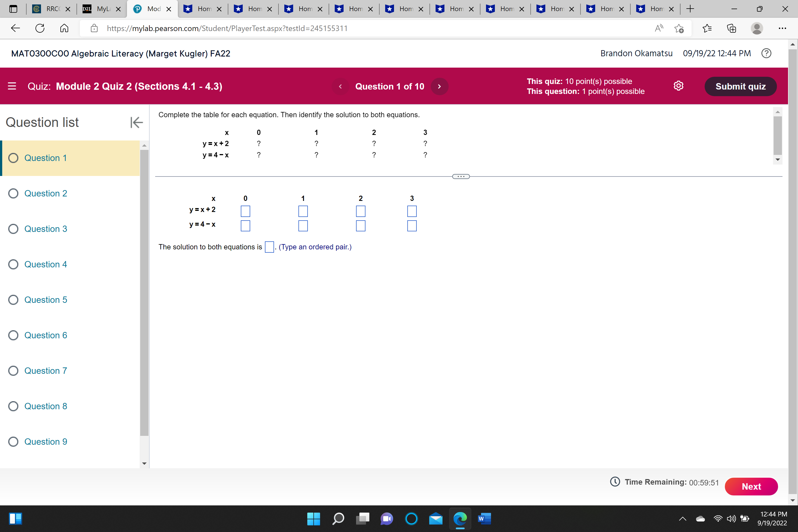
Task: Select the Question 9 radio button
Action: pyautogui.click(x=13, y=441)
